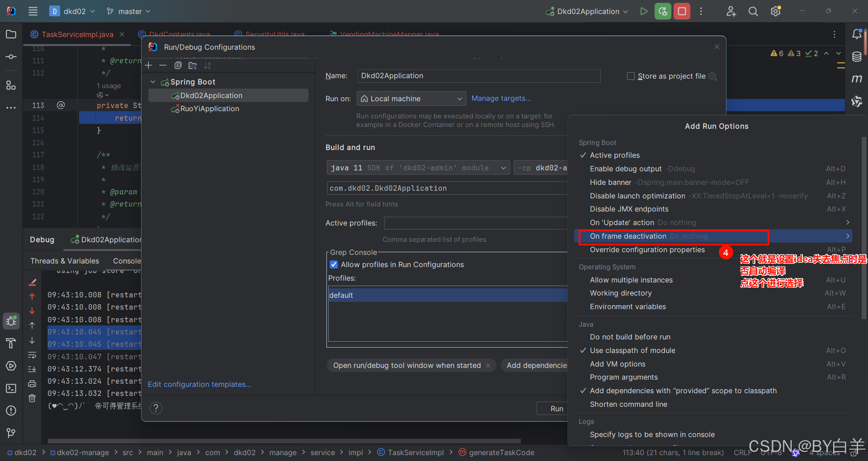868x461 pixels.
Task: Switch to TaskServiceImpl.java editor tab
Action: coord(77,34)
